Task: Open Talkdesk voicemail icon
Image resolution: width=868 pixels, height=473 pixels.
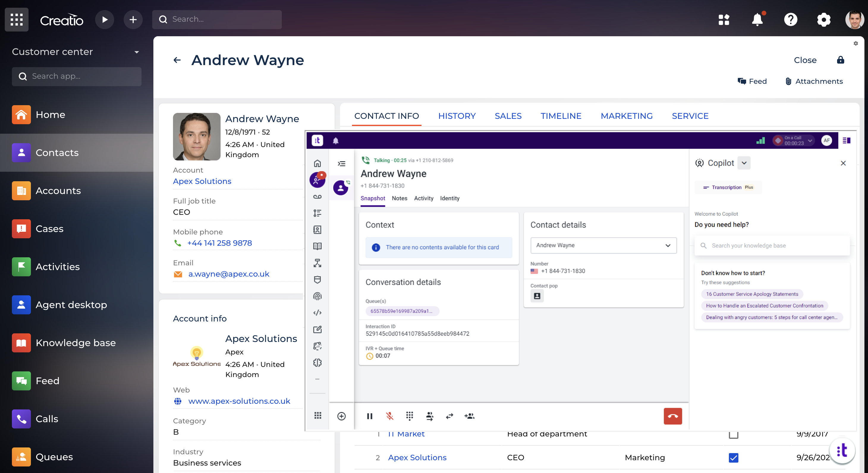Action: [317, 197]
